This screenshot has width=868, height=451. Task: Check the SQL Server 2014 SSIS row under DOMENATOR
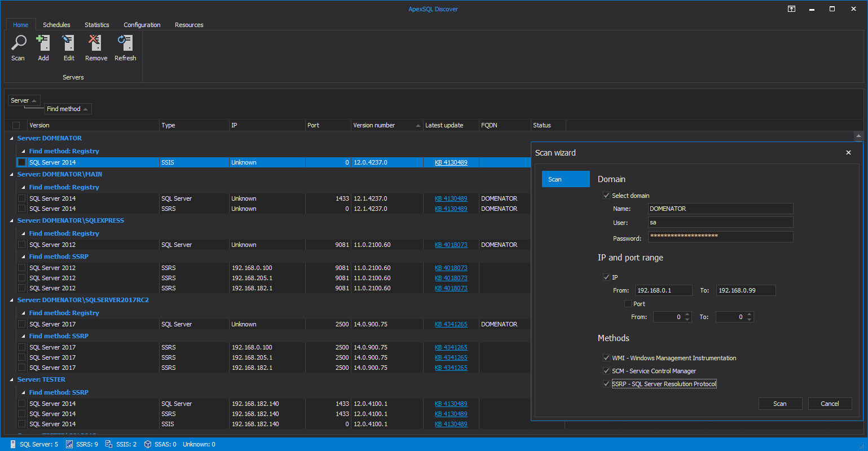(x=21, y=162)
